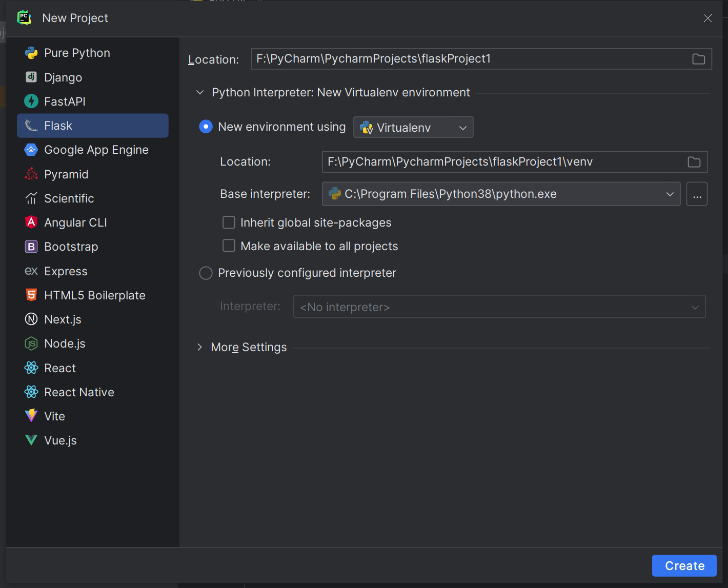Click the Next.js N icon
Screen dimensions: 728x588
click(31, 319)
